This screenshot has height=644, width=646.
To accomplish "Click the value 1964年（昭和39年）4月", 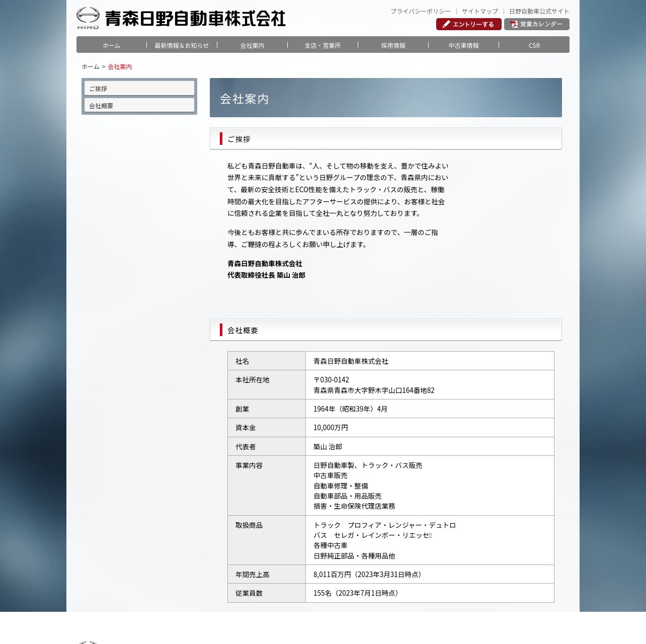I will tap(350, 409).
